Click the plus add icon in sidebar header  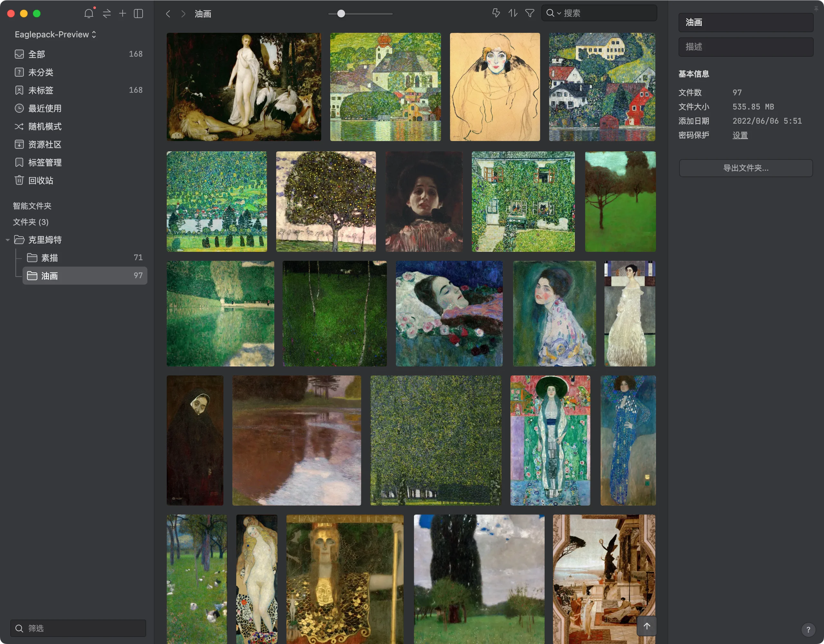[x=123, y=14]
